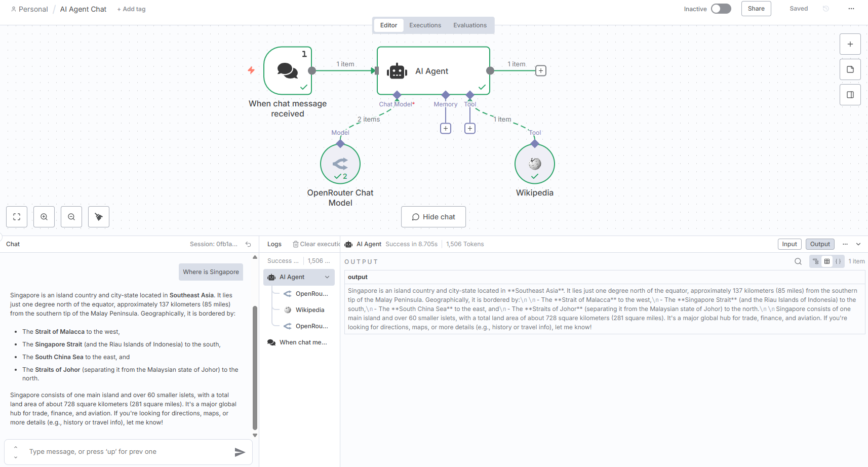Focus the chat message input field
Viewport: 868px width, 467px height.
tap(129, 452)
